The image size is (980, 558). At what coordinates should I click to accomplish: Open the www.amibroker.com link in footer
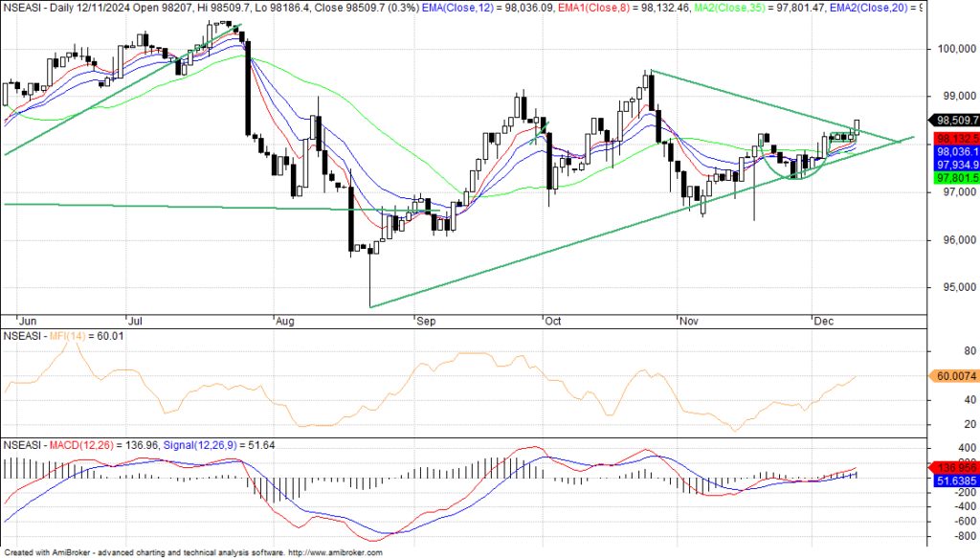tap(335, 552)
